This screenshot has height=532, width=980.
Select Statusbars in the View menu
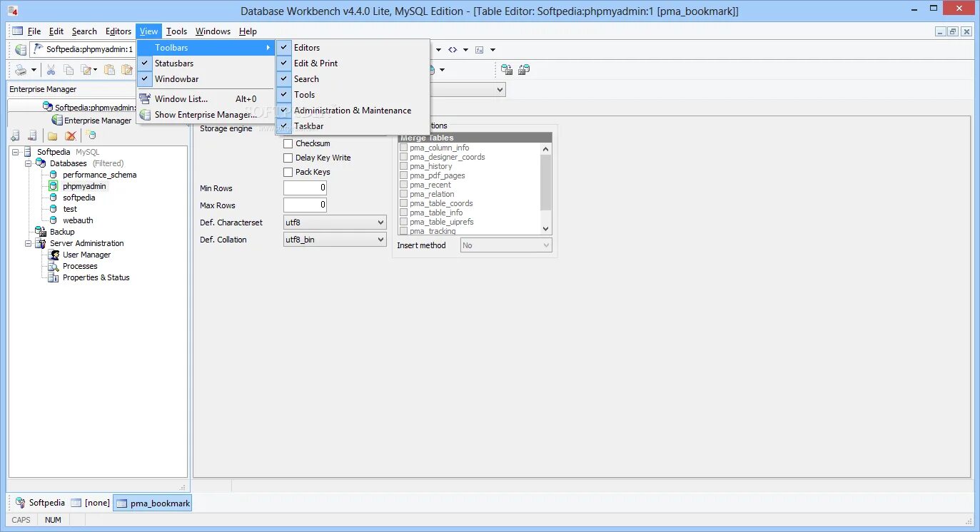[x=206, y=63]
